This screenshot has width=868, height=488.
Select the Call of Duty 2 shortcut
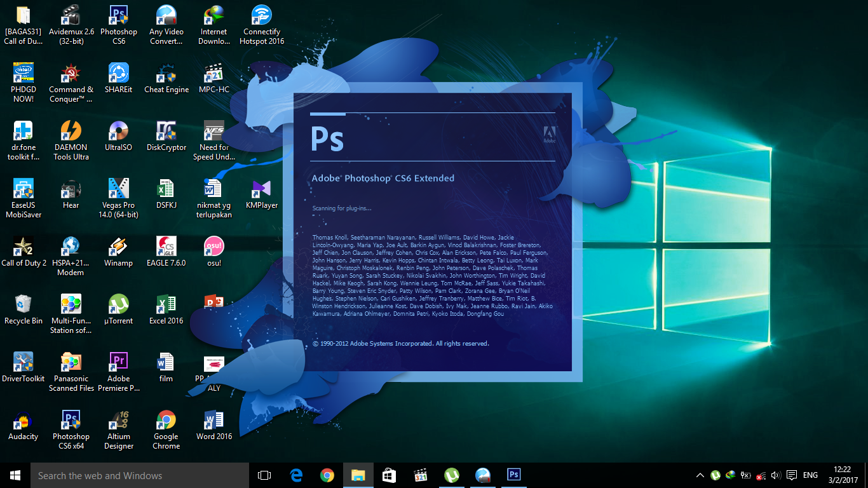click(x=24, y=252)
